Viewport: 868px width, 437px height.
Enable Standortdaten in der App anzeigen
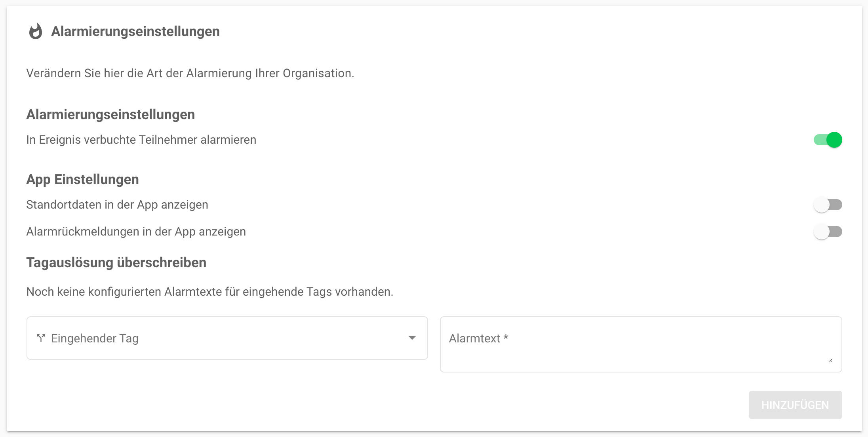[x=828, y=205]
